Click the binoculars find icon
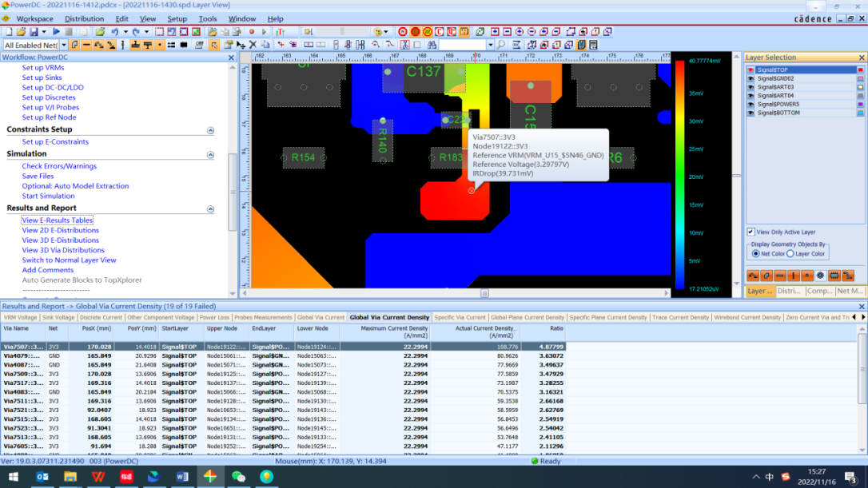This screenshot has width=868, height=488. click(432, 45)
